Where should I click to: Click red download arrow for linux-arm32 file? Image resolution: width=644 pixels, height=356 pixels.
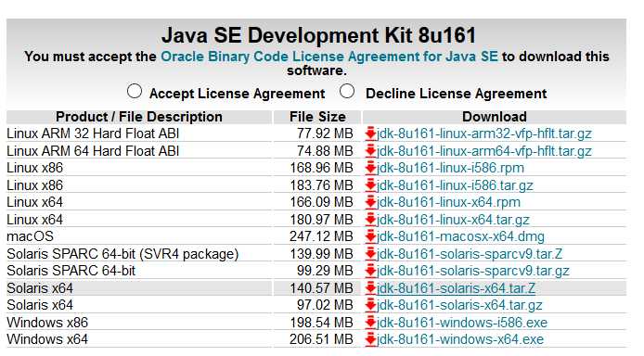pyautogui.click(x=370, y=133)
